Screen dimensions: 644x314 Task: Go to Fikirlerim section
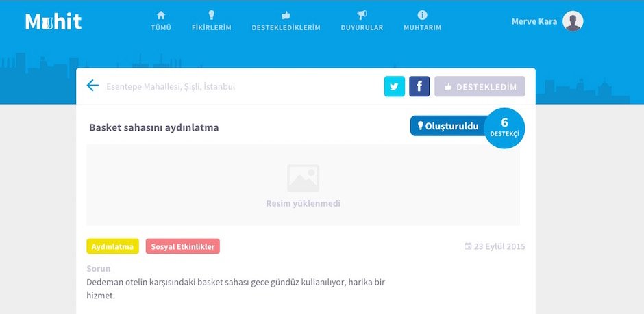point(211,28)
